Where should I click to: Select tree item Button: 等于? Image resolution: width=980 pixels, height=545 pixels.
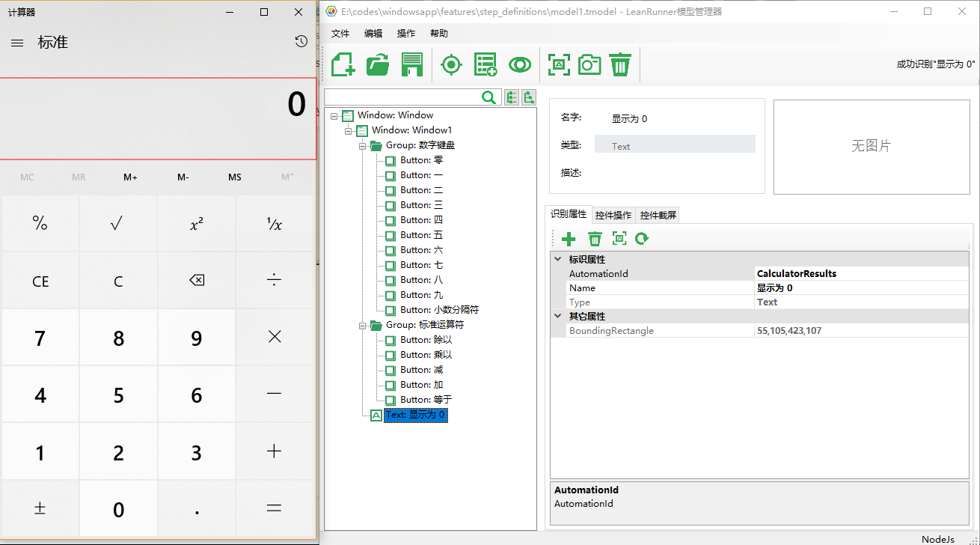click(x=426, y=400)
